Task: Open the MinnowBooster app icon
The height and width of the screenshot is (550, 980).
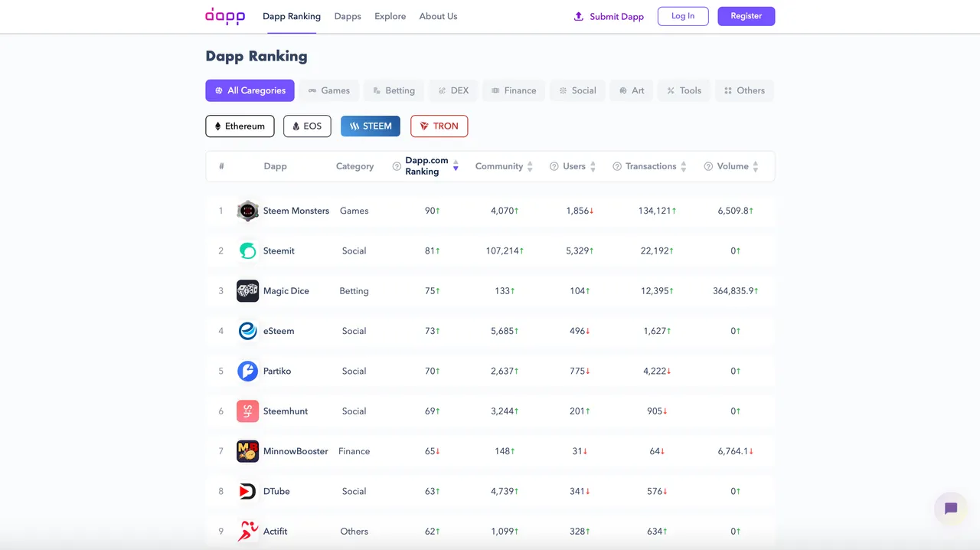Action: point(247,451)
